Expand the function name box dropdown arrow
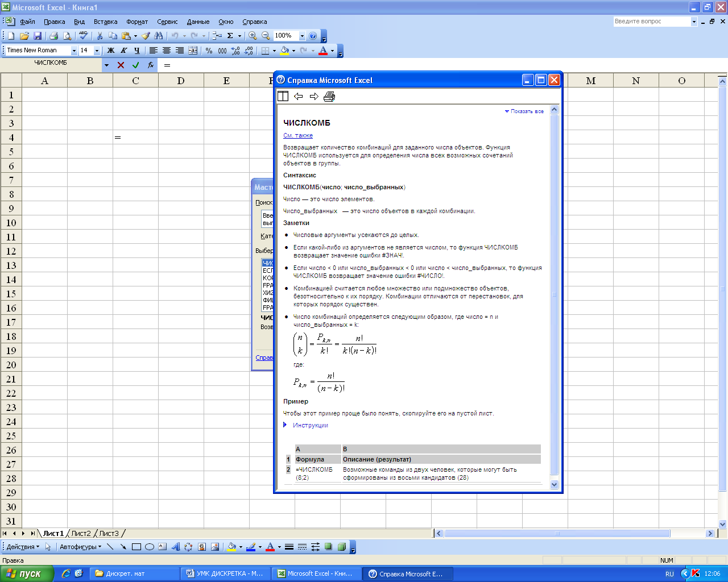This screenshot has width=728, height=582. pyautogui.click(x=106, y=65)
